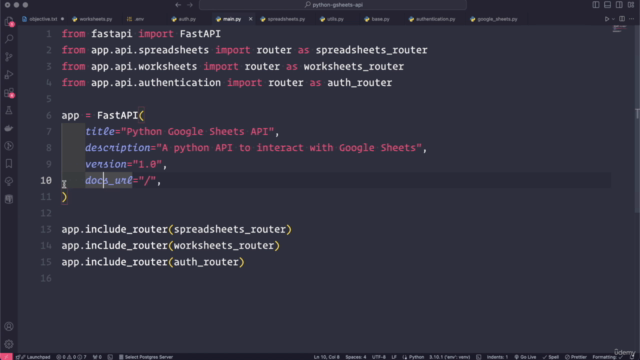Click the python-gsheets-api command center search
The width and height of the screenshot is (640, 360).
coord(333,5)
